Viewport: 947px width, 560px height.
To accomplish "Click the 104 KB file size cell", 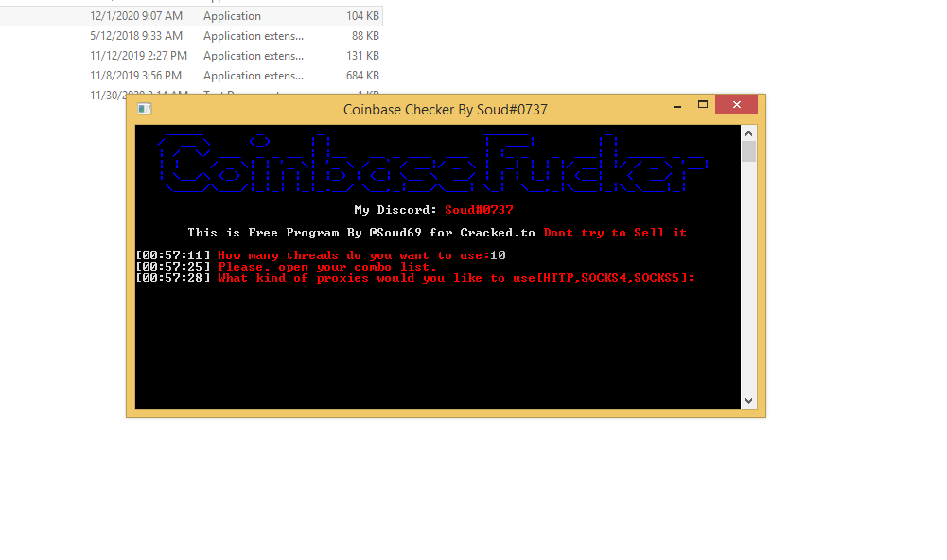I will (362, 16).
